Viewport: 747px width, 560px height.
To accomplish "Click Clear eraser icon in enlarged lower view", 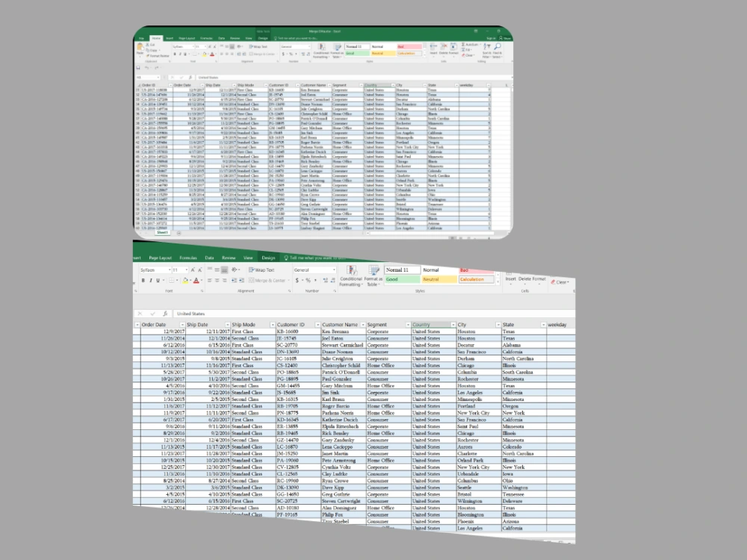I will coord(553,282).
